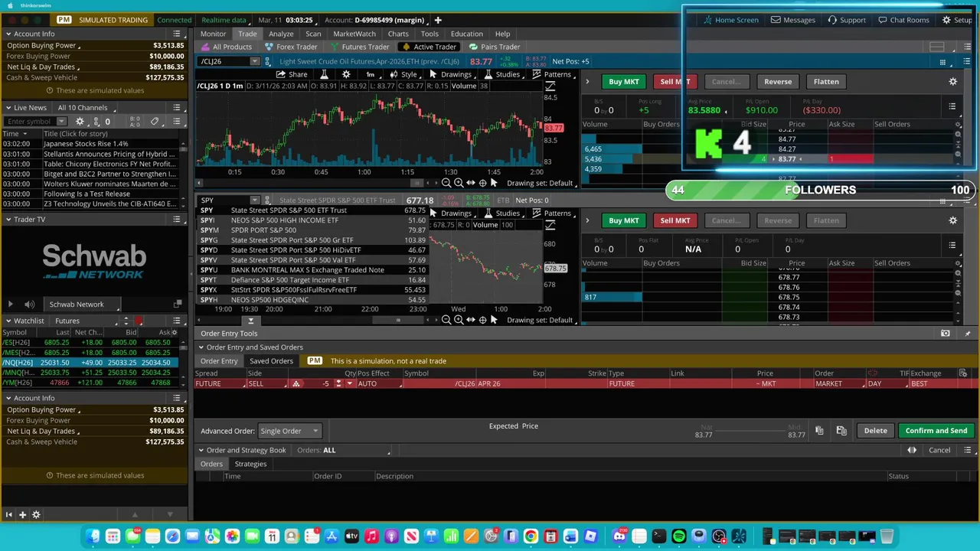This screenshot has height=551, width=980.
Task: Open gear settings of SPY Active Trader panel
Action: coord(952,220)
